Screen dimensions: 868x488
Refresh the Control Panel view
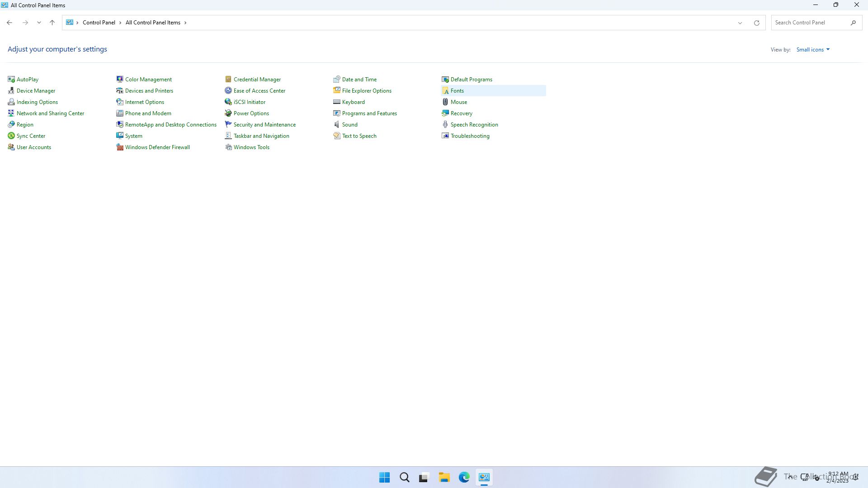coord(756,22)
